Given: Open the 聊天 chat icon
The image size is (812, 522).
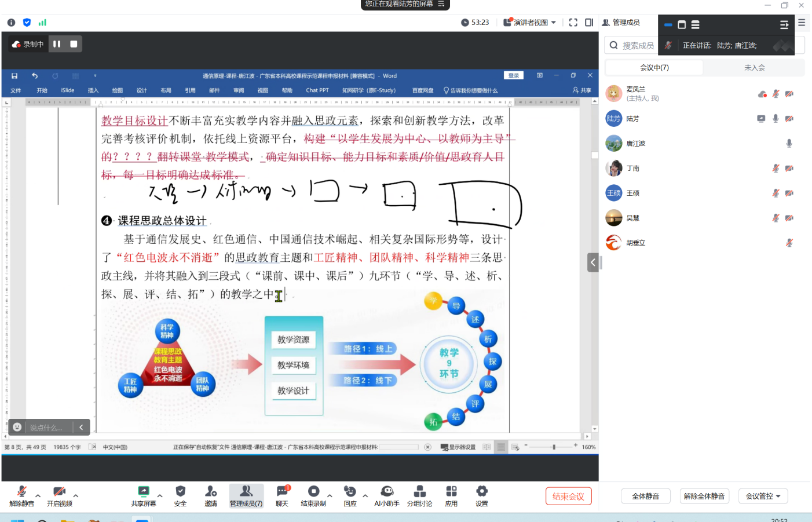Looking at the screenshot, I should tap(282, 495).
